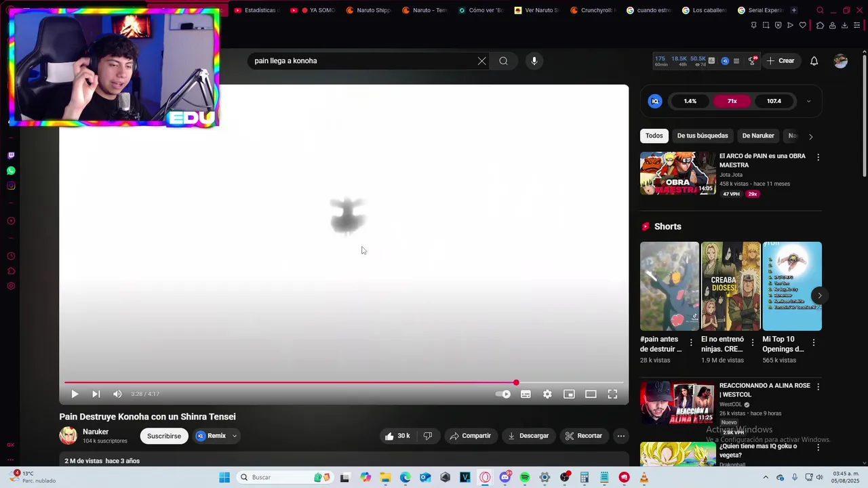
Task: Enable miniplayer mode
Action: point(569,394)
